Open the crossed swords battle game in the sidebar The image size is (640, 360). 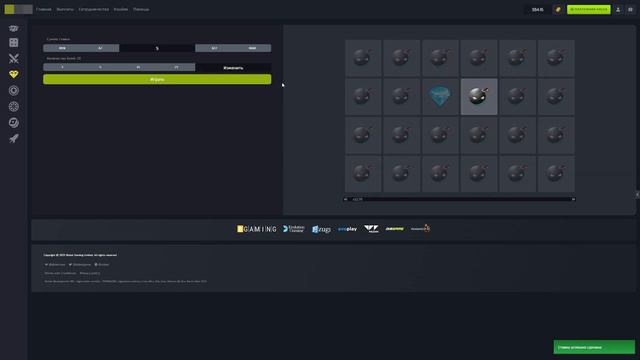coord(13,58)
